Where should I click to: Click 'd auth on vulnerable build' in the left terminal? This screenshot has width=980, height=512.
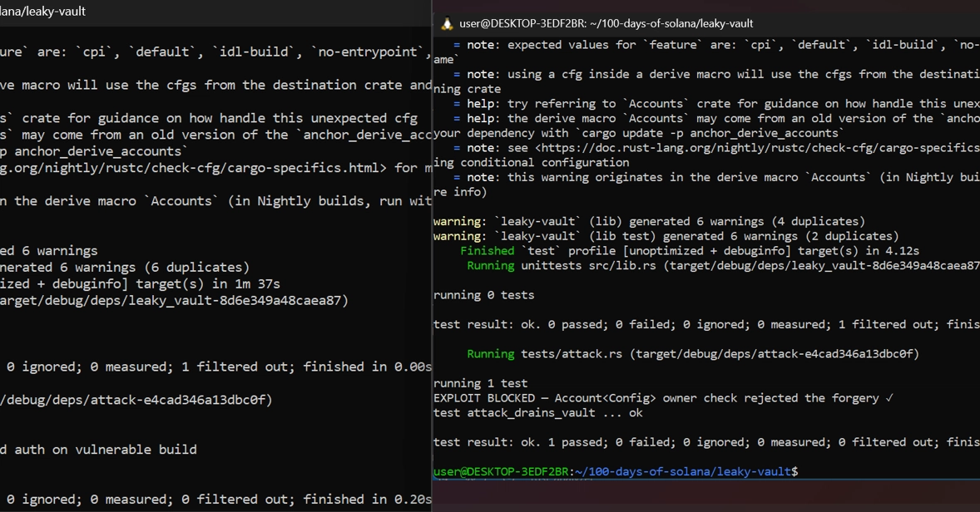point(98,450)
